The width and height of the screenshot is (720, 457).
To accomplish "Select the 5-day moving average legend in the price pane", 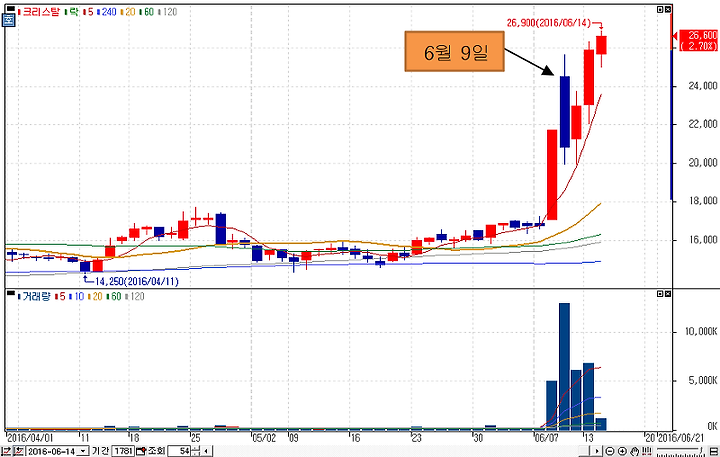I will pos(88,11).
